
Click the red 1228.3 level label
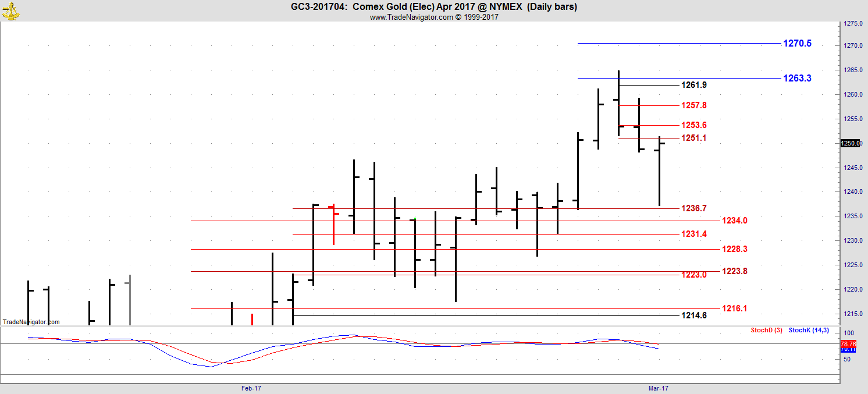734,249
